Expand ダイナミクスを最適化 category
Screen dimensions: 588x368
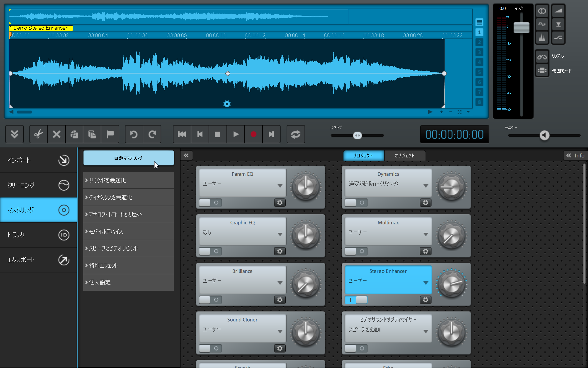(128, 197)
